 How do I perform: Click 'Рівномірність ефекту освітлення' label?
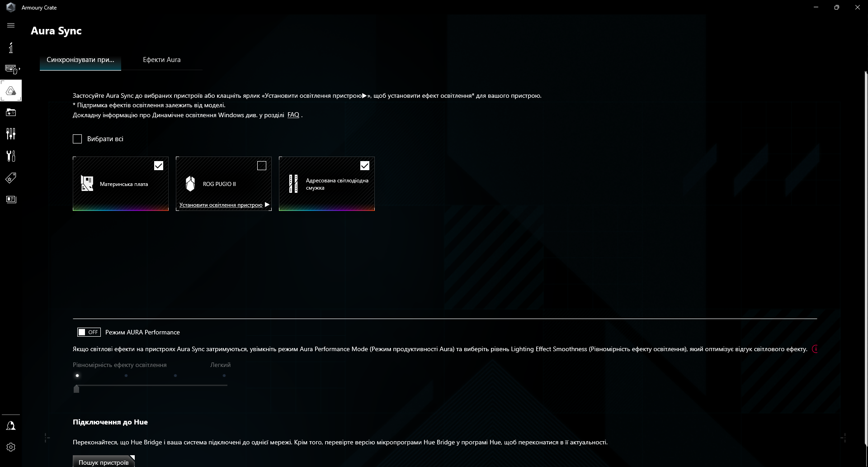pos(120,365)
